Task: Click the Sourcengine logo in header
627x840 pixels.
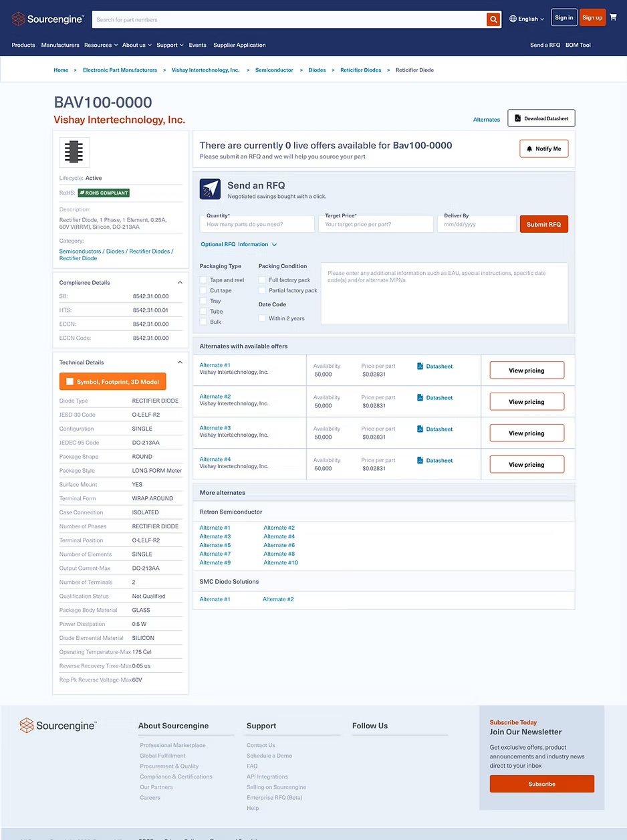Action: 47,19
